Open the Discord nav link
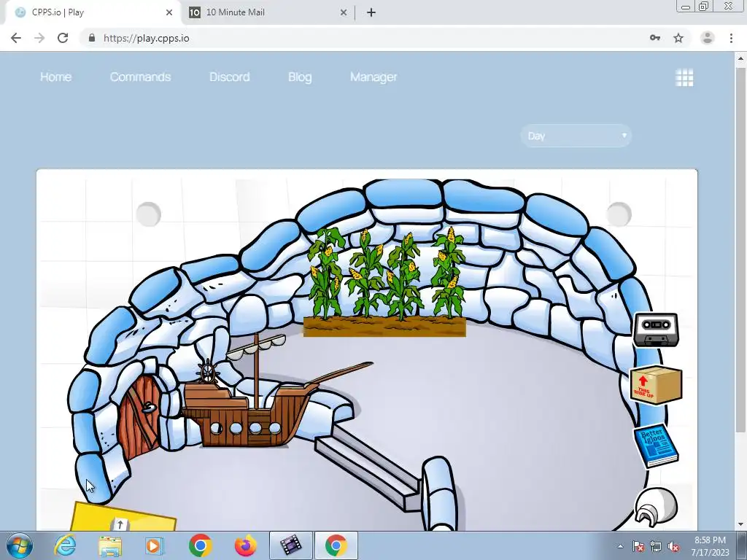Image resolution: width=747 pixels, height=560 pixels. (230, 77)
